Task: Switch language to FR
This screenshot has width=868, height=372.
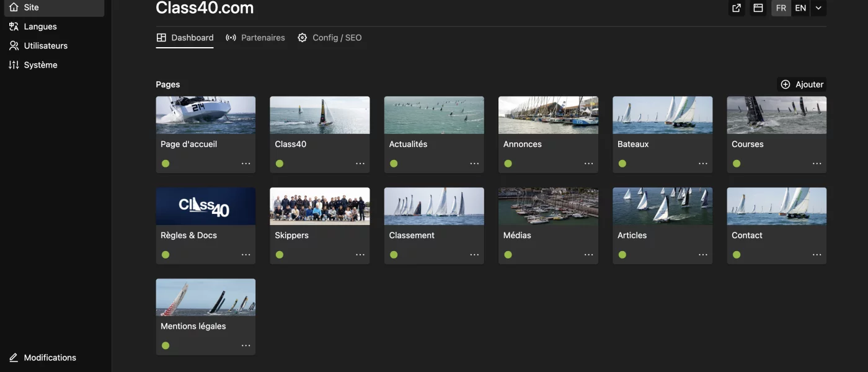Action: (781, 8)
